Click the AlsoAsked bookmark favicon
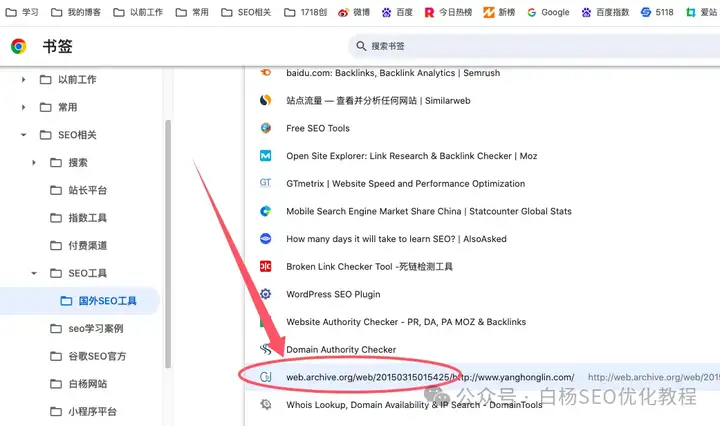 click(265, 239)
